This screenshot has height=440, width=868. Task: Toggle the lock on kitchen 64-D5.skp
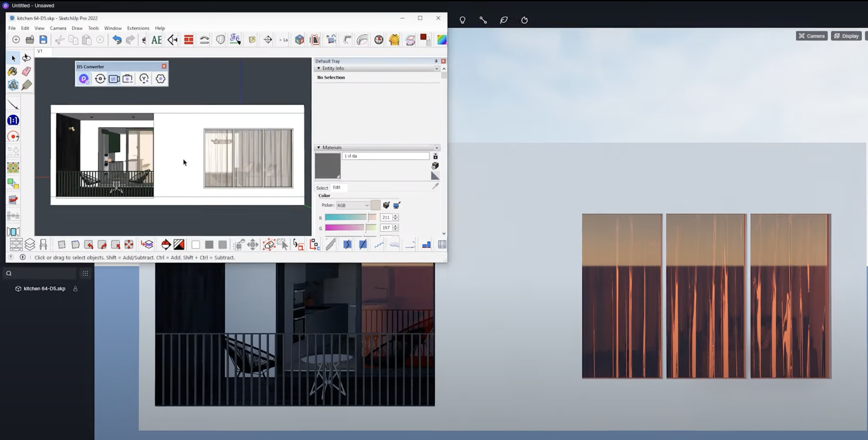pos(75,289)
